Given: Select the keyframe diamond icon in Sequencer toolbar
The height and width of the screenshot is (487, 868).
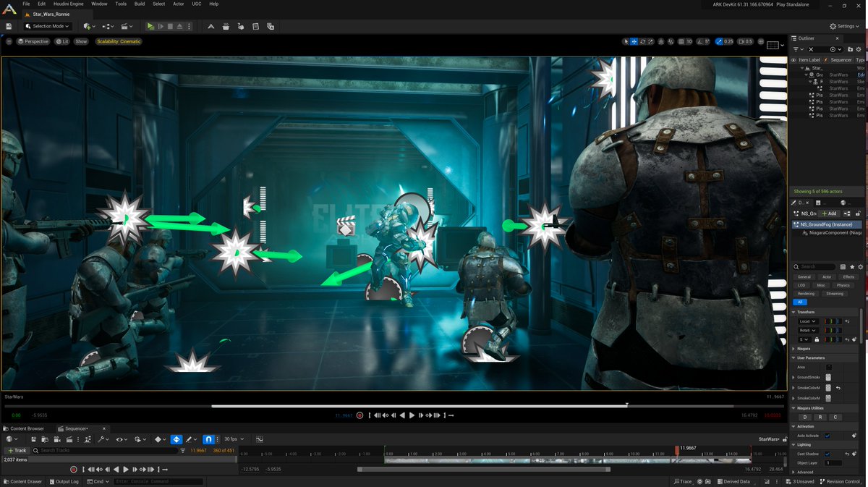Looking at the screenshot, I should pyautogui.click(x=158, y=439).
